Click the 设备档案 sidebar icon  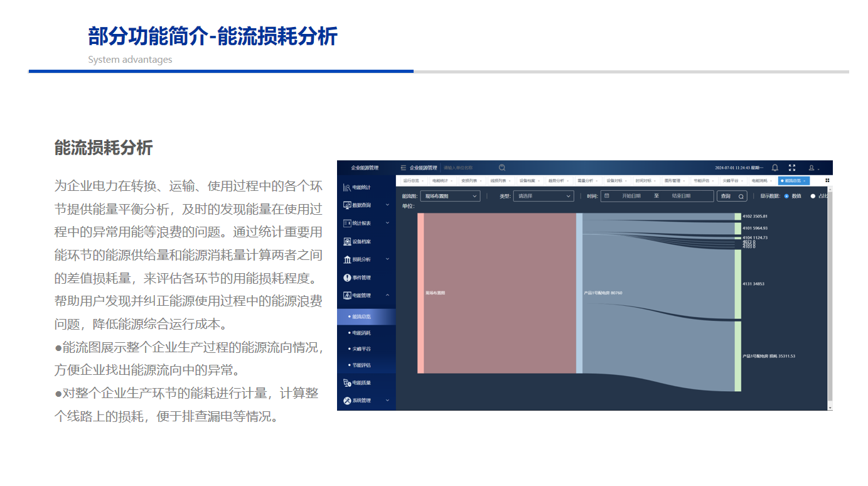[x=347, y=242]
